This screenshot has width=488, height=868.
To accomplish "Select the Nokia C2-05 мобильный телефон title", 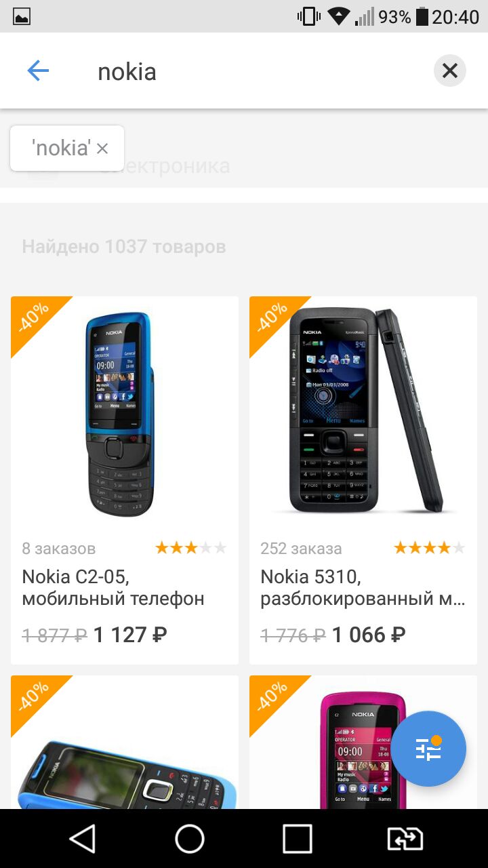I will click(x=113, y=588).
